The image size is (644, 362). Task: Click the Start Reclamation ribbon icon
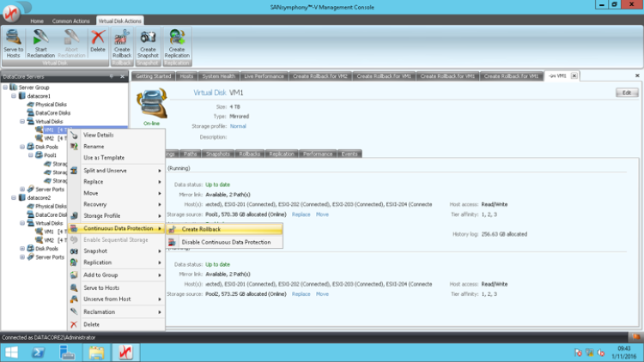[x=41, y=44]
